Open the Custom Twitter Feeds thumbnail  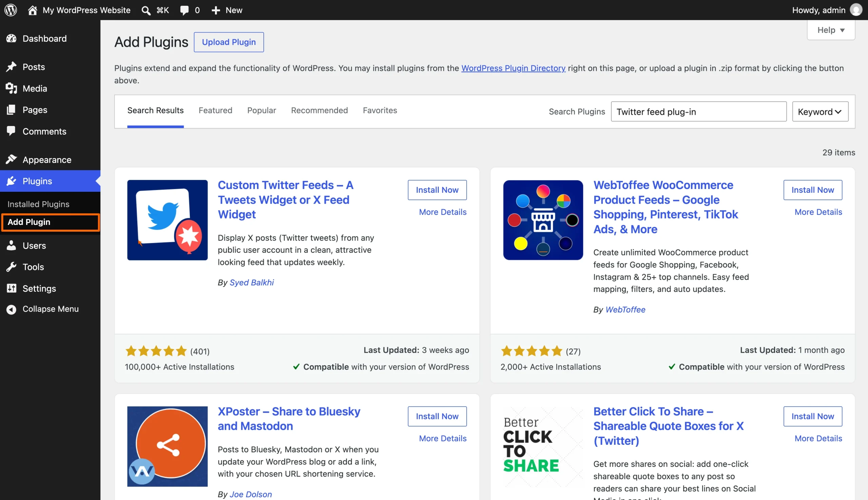coord(167,220)
